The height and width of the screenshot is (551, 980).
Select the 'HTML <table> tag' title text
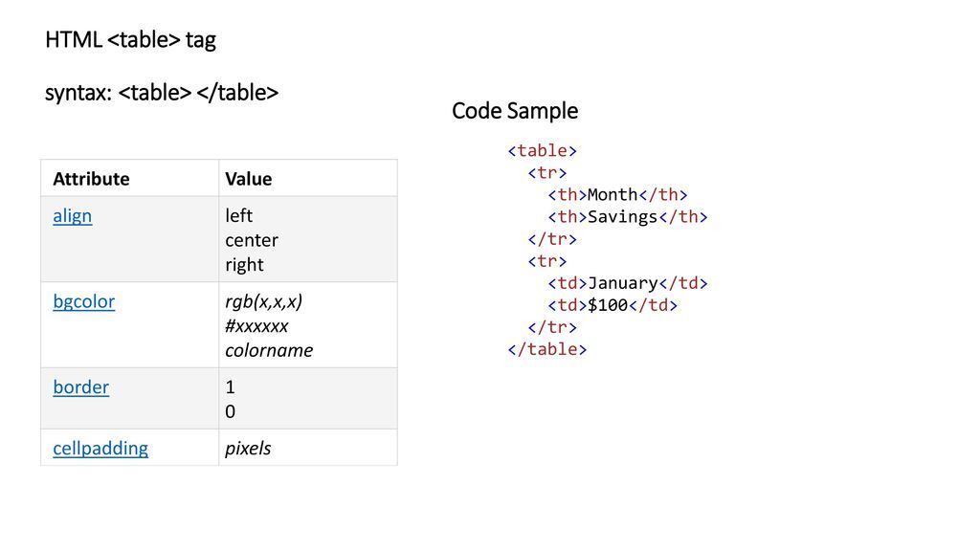tap(130, 39)
